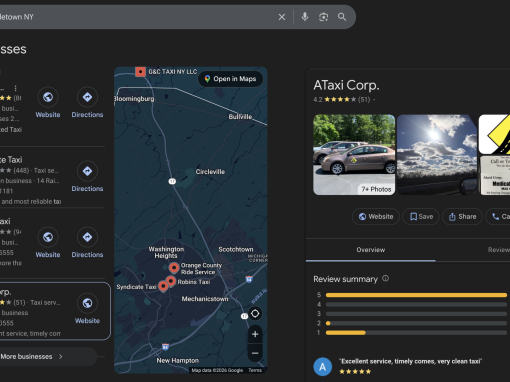The width and height of the screenshot is (510, 382).
Task: Click the ATaxi Corp. Website button
Action: pos(376,217)
